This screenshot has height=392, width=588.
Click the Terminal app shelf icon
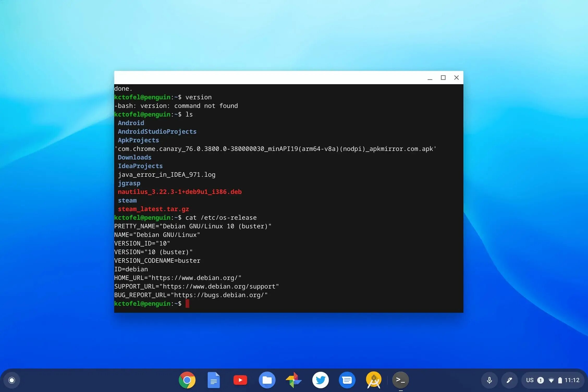point(400,380)
